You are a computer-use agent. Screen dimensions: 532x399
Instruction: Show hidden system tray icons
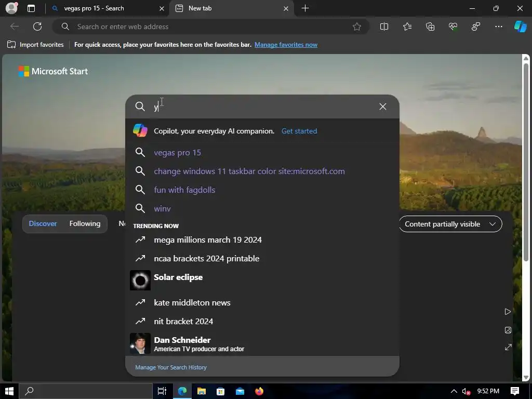tap(454, 391)
